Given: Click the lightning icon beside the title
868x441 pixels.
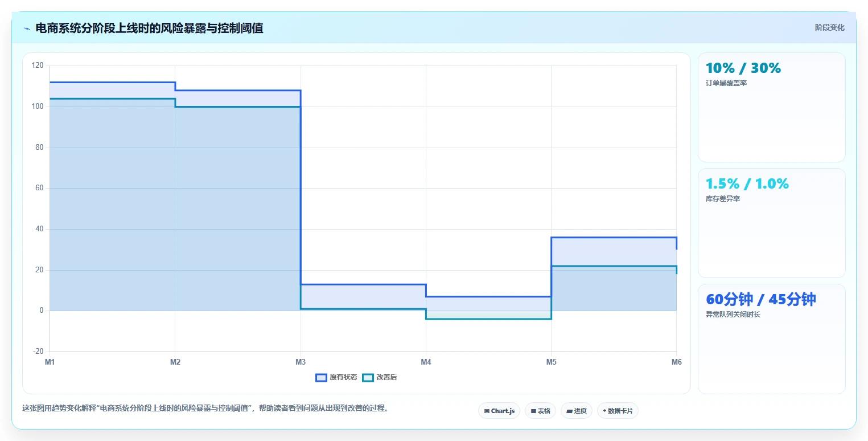Looking at the screenshot, I should pos(27,28).
